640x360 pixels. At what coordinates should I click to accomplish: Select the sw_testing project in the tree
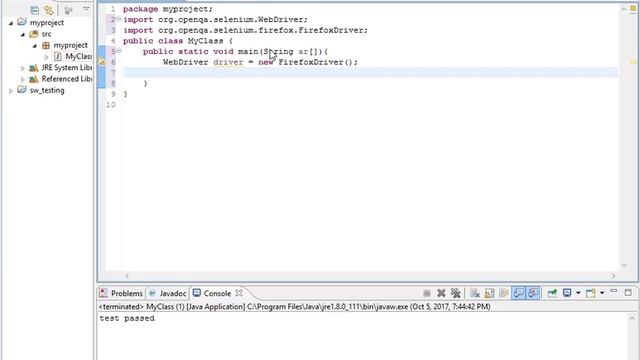(47, 90)
